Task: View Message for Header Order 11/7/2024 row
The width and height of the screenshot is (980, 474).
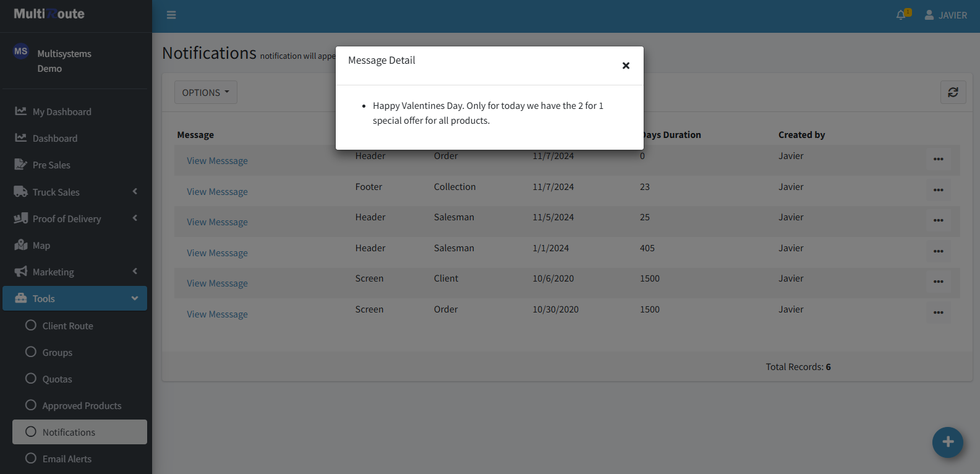Action: [x=217, y=161]
